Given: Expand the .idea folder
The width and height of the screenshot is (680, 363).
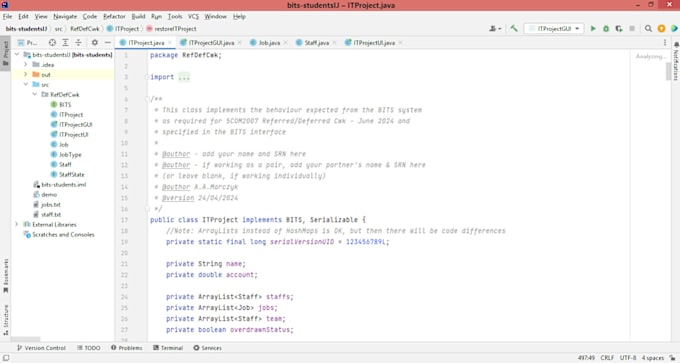Looking at the screenshot, I should pos(26,65).
